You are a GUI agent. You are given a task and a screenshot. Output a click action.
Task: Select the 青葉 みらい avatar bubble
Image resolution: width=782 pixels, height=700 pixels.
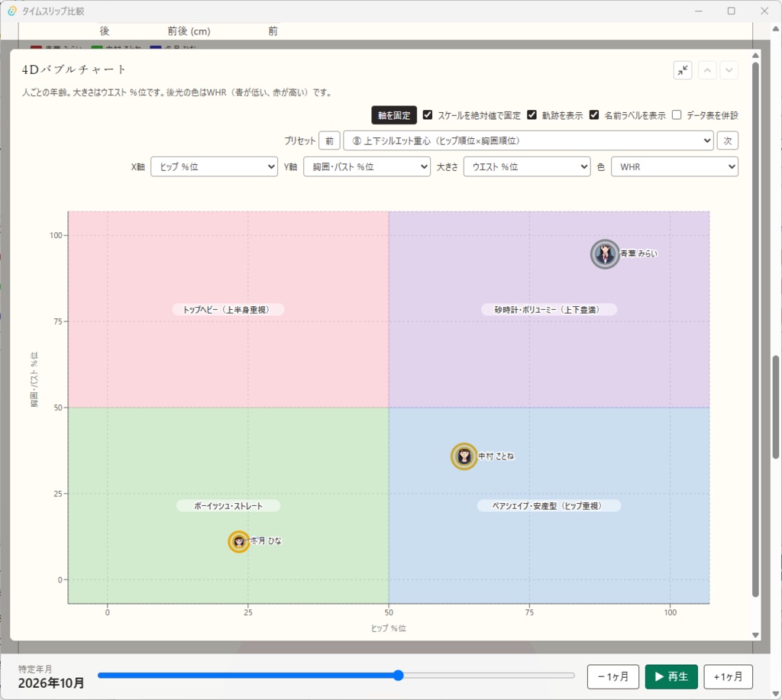tap(605, 253)
